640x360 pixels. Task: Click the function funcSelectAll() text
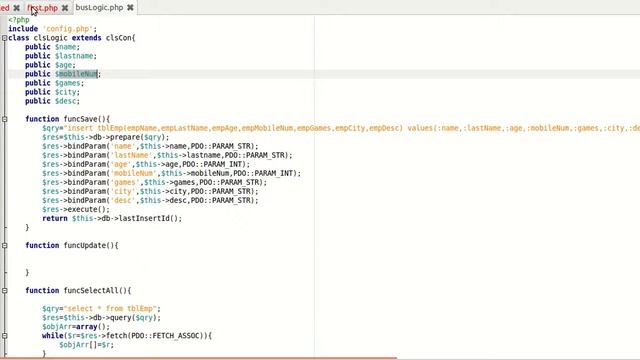78,290
